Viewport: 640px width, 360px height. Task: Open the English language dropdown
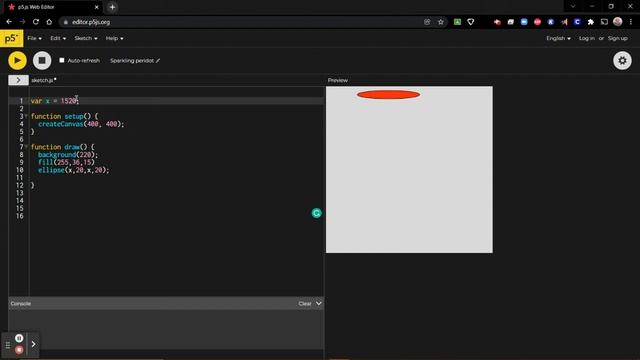pos(558,38)
